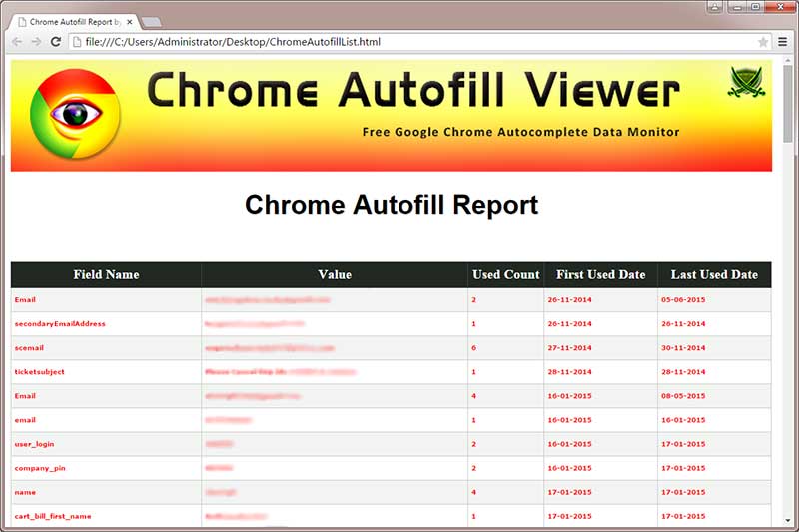The image size is (799, 532).
Task: Click the browser forward arrow button
Action: pyautogui.click(x=36, y=42)
